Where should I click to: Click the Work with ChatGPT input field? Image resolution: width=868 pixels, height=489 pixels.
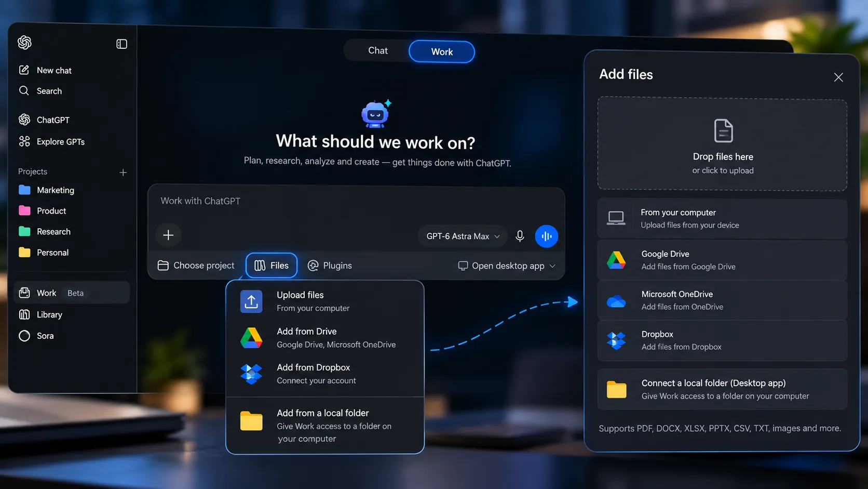356,201
